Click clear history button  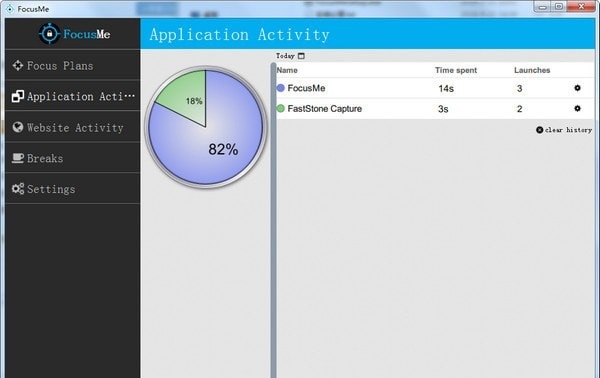point(564,130)
